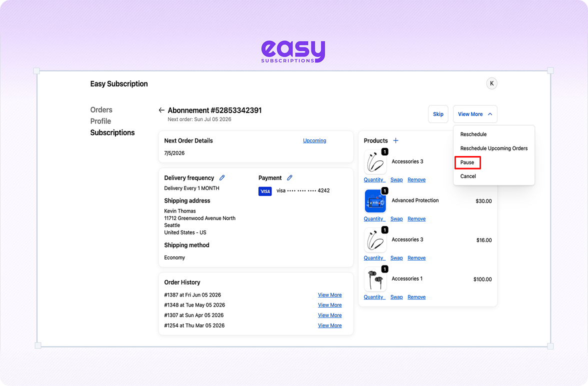View more for order #1254
Image resolution: width=588 pixels, height=386 pixels.
point(330,325)
